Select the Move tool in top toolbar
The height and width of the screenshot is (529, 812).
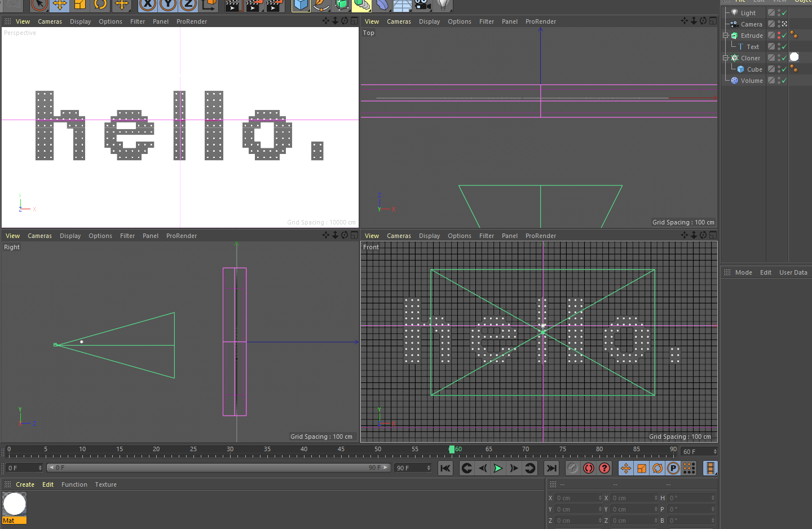pos(59,5)
